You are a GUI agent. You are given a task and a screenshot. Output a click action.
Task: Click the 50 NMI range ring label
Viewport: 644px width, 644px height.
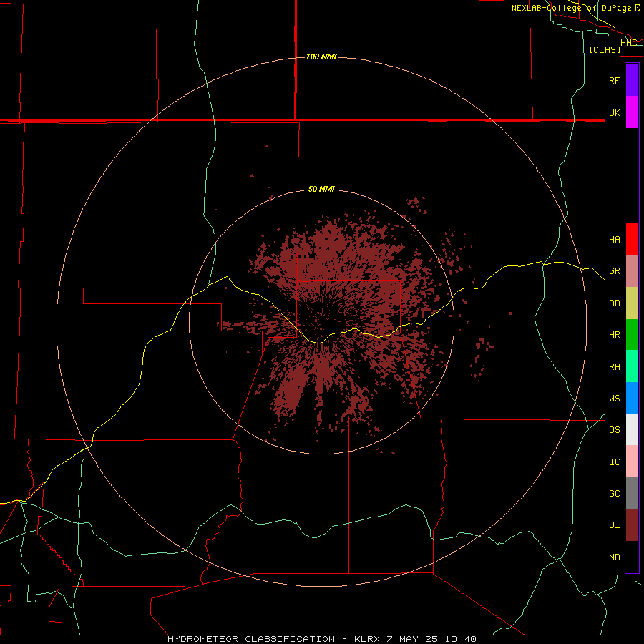click(321, 189)
